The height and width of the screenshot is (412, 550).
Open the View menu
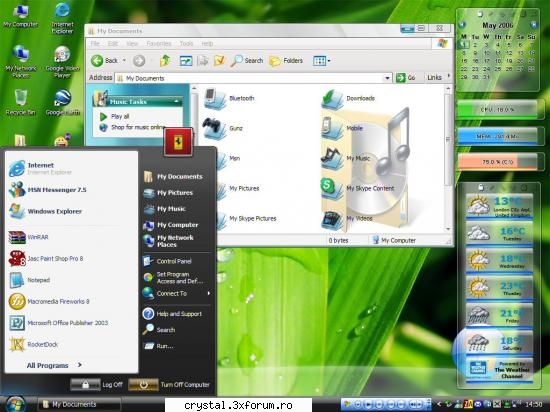click(132, 43)
